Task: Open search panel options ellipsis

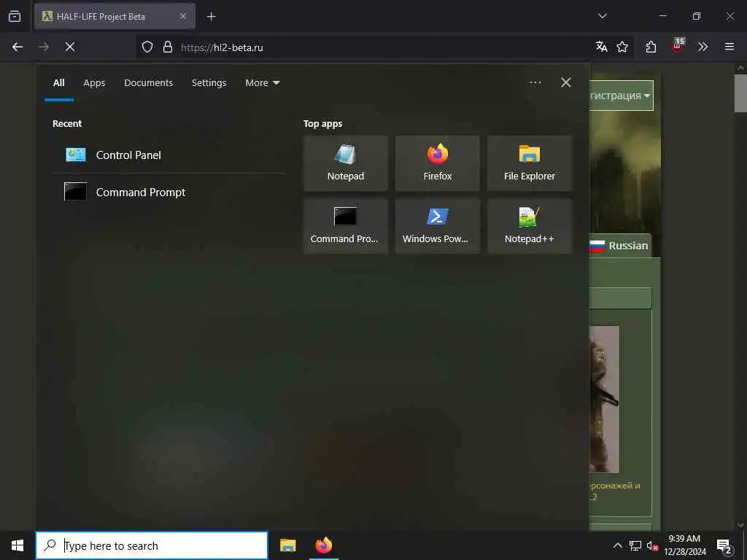Action: [x=535, y=83]
